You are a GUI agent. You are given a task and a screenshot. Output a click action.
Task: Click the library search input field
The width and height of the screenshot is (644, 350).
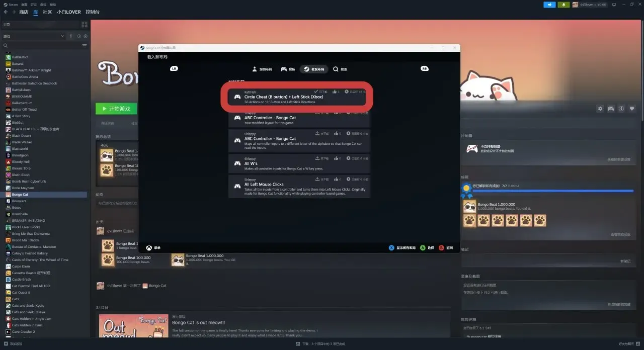(41, 46)
